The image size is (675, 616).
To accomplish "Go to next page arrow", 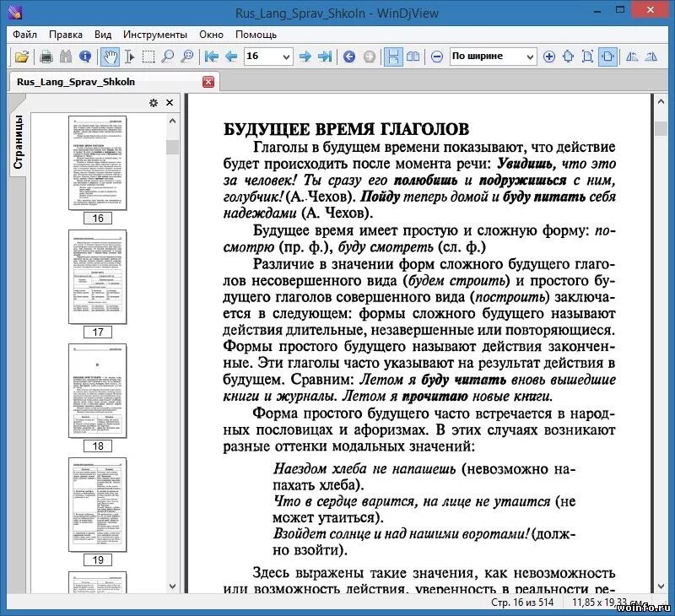I will 305,57.
